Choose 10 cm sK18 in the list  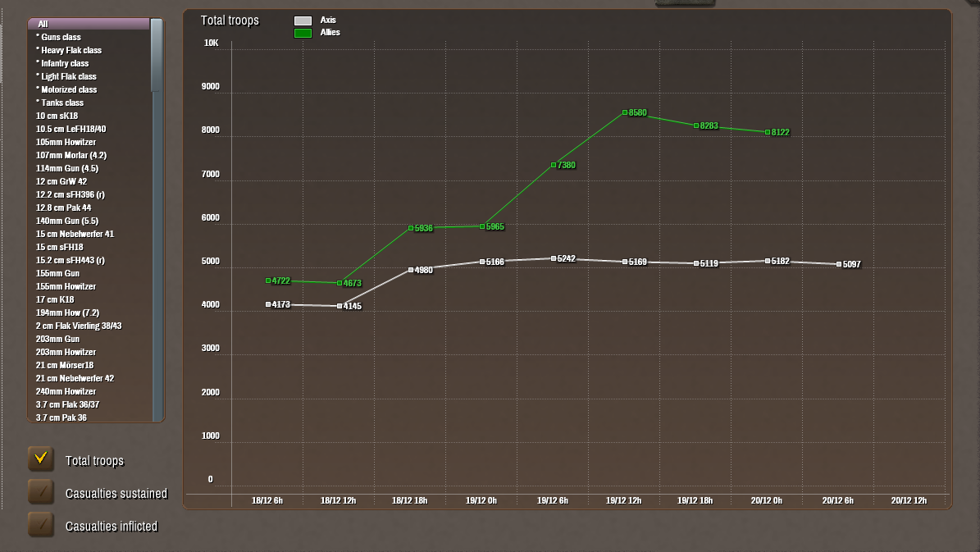pyautogui.click(x=89, y=116)
